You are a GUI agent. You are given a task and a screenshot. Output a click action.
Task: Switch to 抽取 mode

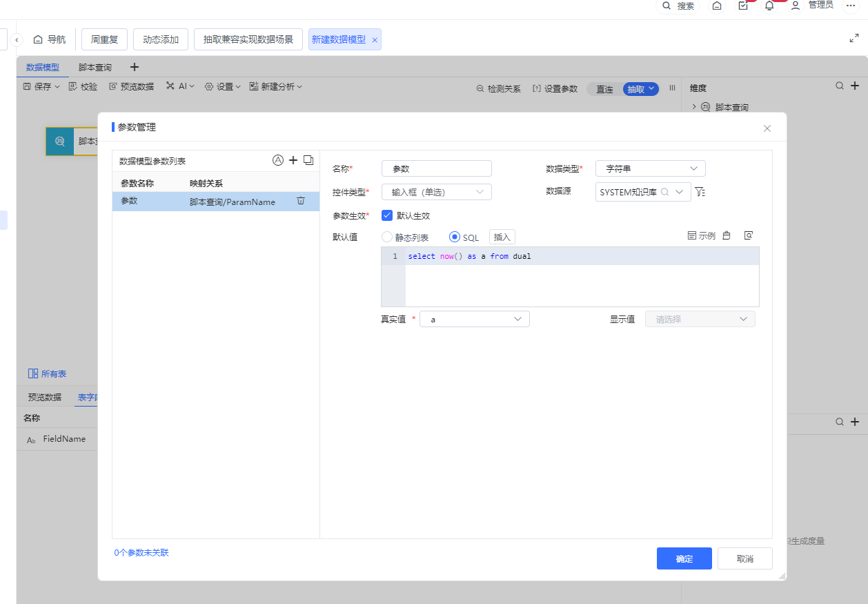(x=641, y=89)
